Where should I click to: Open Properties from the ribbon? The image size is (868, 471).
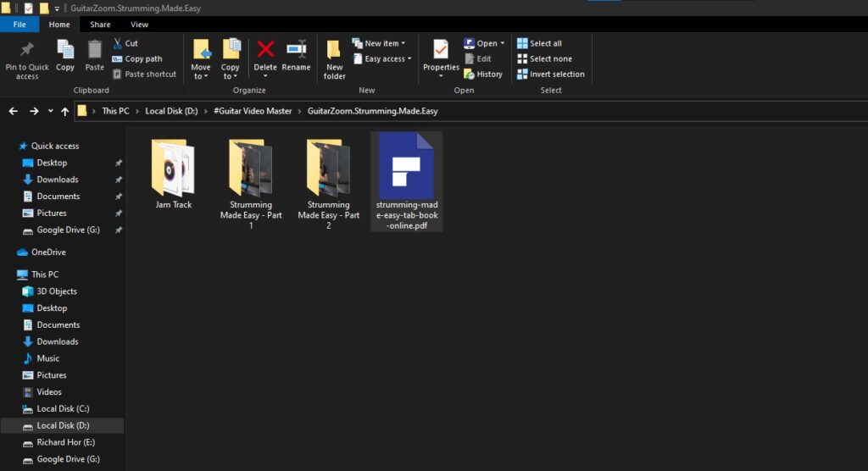441,53
